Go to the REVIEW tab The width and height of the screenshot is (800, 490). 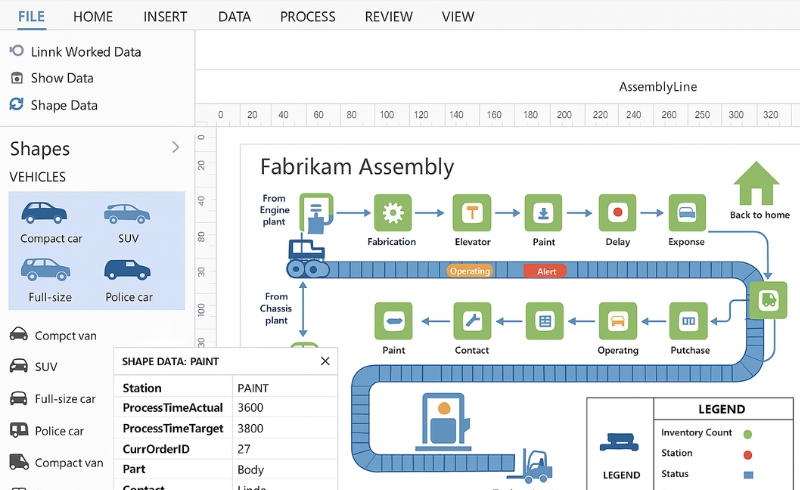389,16
